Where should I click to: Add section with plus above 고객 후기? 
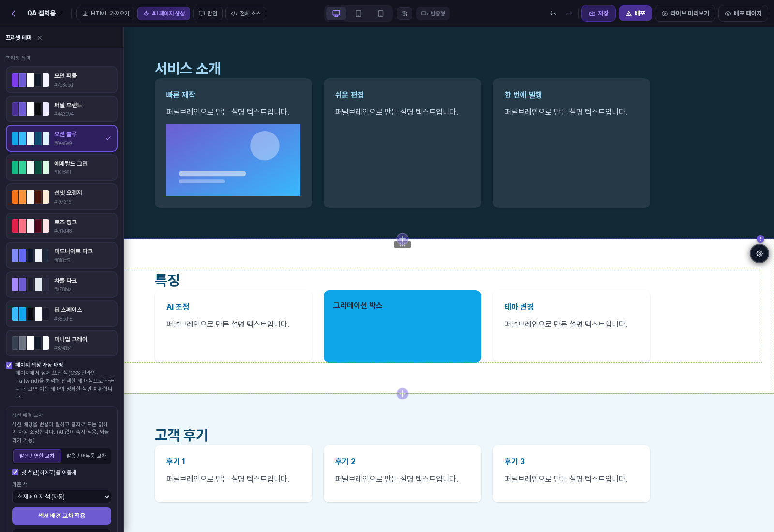(402, 394)
